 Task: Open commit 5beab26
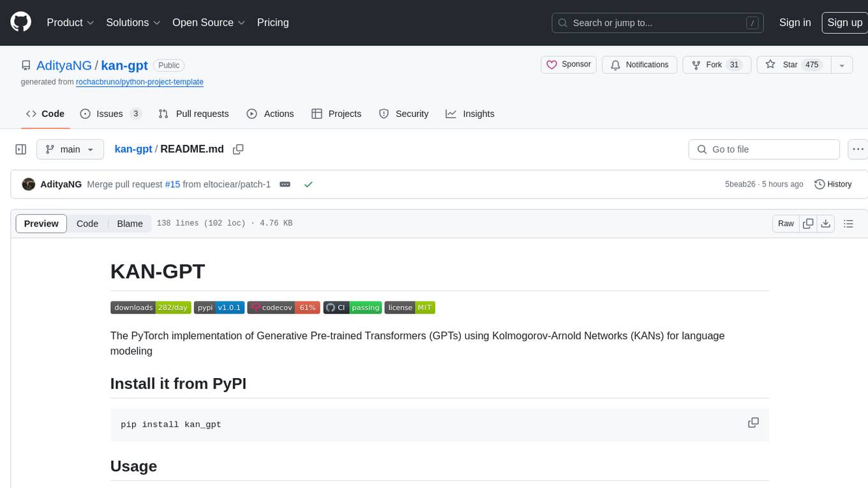740,184
